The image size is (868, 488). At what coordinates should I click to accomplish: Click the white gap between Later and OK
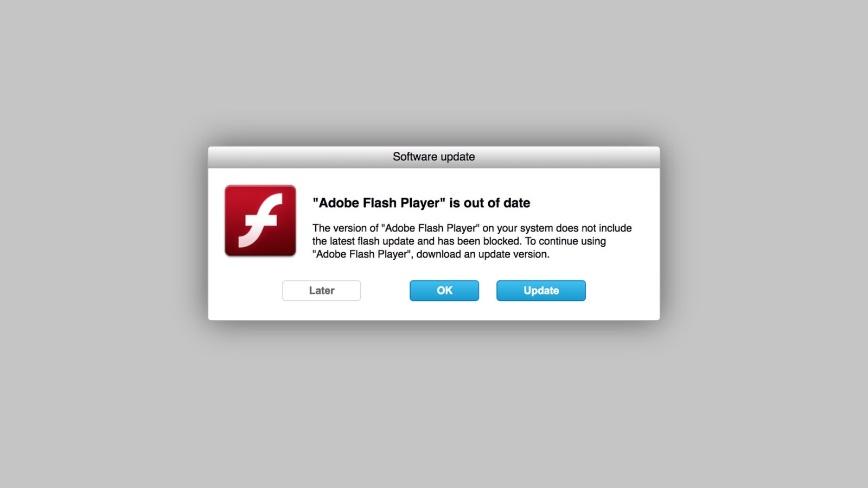[385, 291]
